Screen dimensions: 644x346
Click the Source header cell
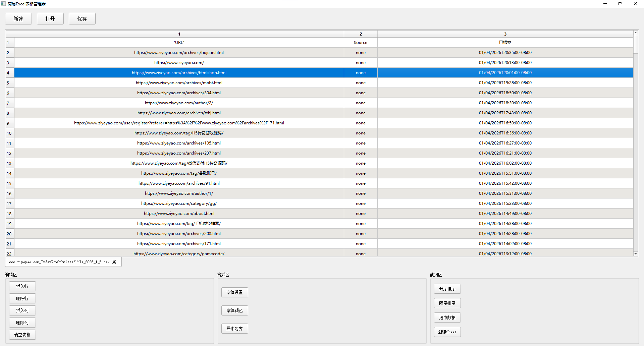361,43
